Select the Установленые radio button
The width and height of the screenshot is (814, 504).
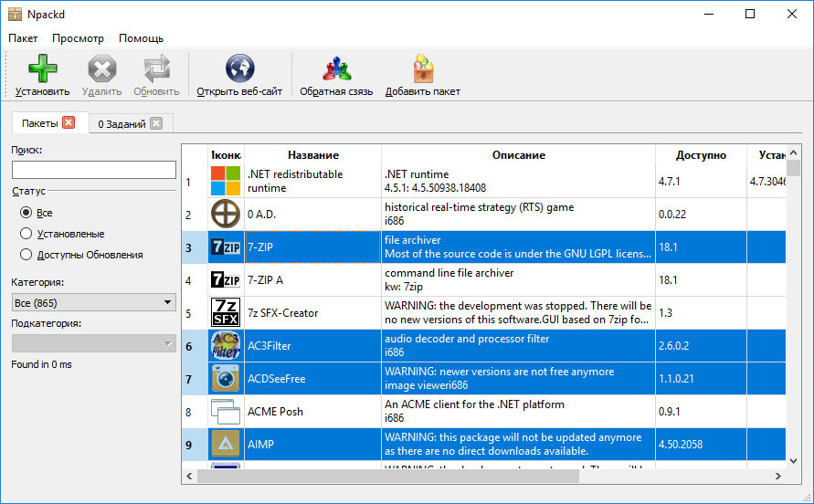tap(26, 234)
